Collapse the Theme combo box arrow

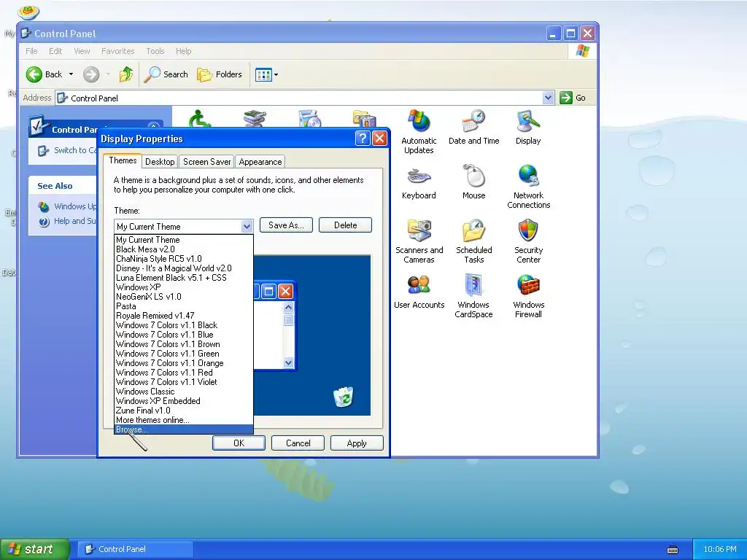click(x=247, y=227)
